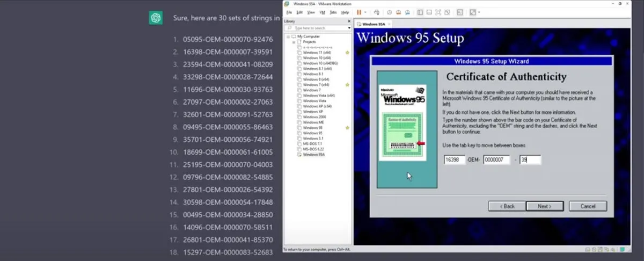Click the Unity mode toolbar icon

447,12
